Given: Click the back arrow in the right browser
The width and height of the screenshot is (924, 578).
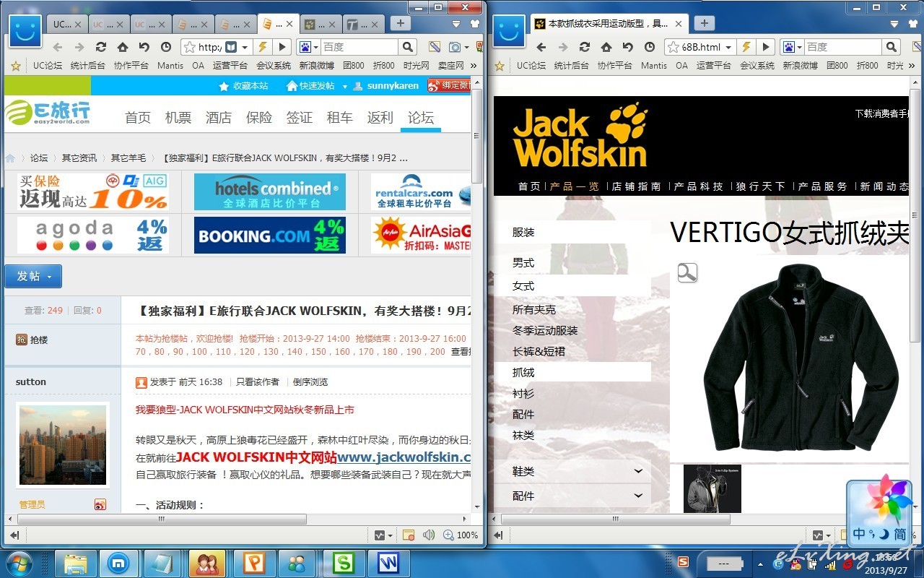Looking at the screenshot, I should click(x=541, y=47).
